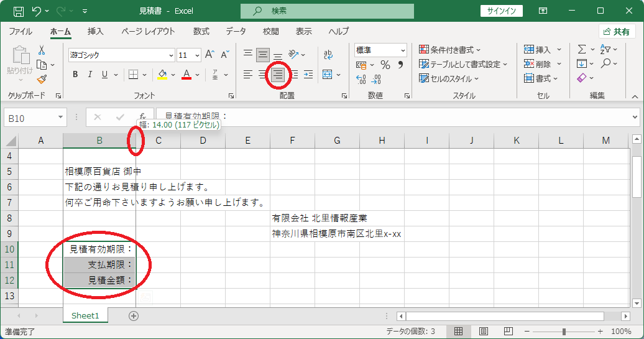Switch to the 挿入 ribbon tab

[x=95, y=32]
